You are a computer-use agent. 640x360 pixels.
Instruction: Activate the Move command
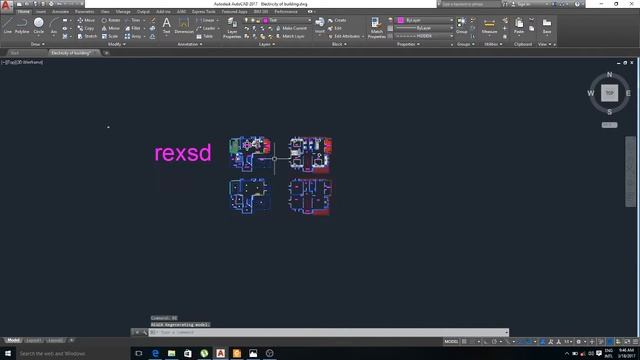tap(86, 20)
